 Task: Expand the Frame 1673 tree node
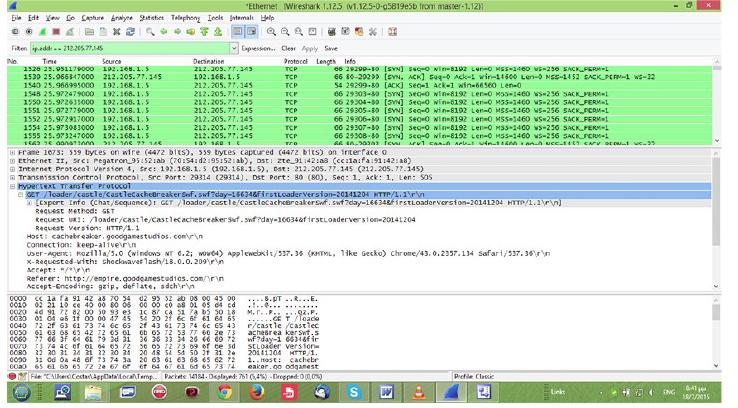pyautogui.click(x=13, y=152)
